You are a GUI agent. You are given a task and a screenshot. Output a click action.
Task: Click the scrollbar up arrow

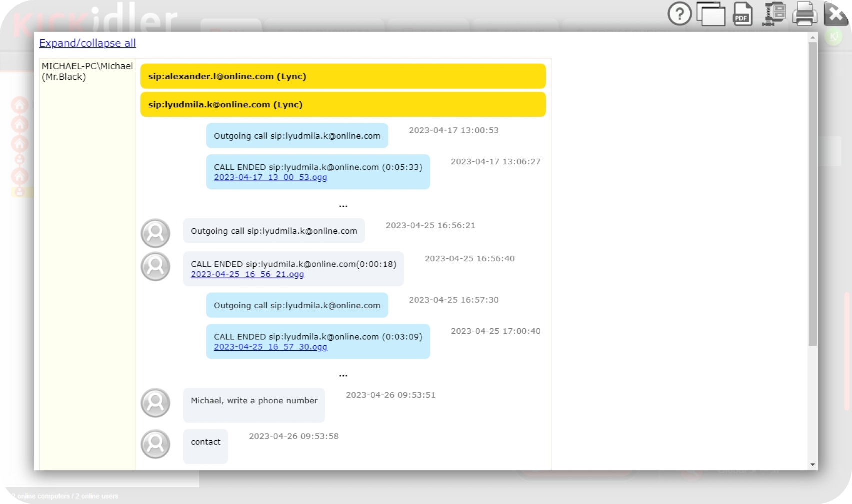[813, 37]
